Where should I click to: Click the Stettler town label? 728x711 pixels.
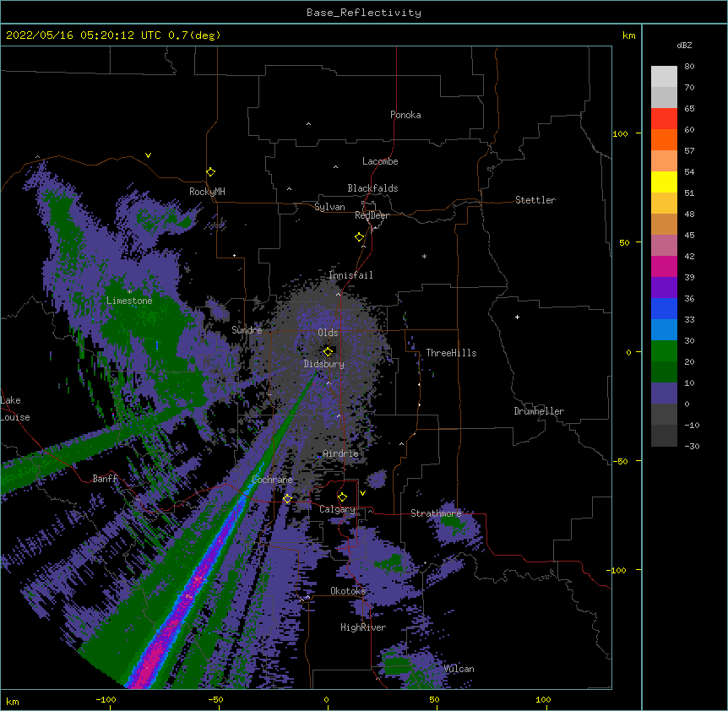click(x=535, y=200)
